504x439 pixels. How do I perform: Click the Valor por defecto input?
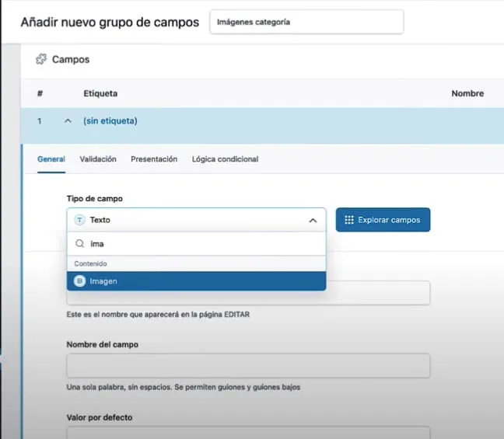coord(248,433)
